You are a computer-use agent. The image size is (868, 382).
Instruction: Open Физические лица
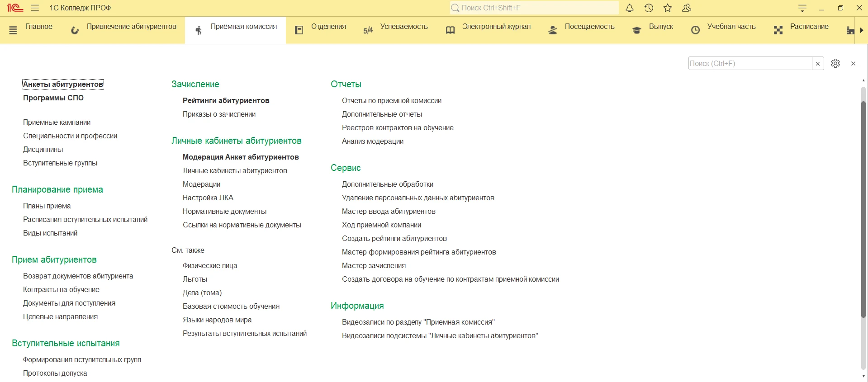pyautogui.click(x=210, y=265)
